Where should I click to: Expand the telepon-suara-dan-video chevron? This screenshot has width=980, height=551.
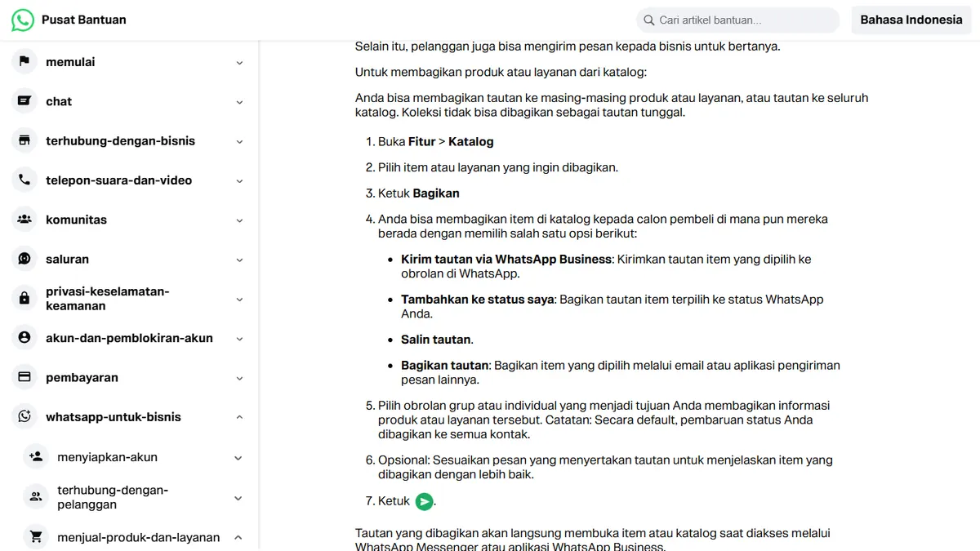tap(239, 181)
